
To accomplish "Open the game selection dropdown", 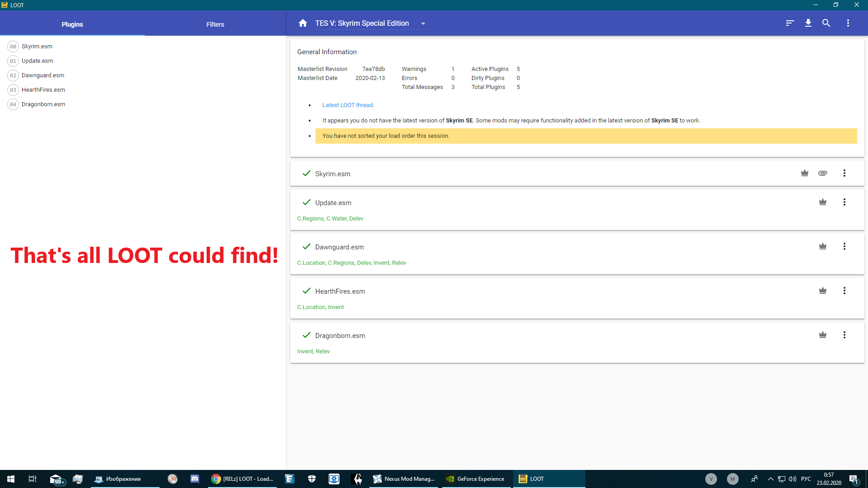I will pos(371,23).
